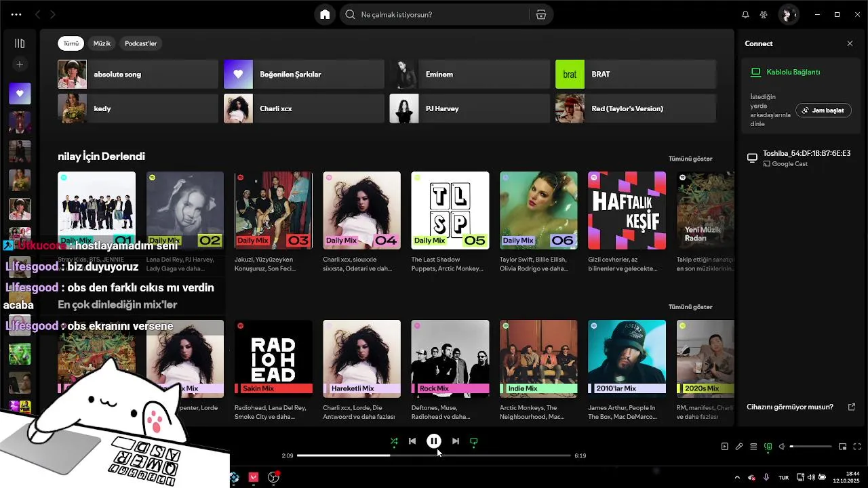This screenshot has width=868, height=488.
Task: Open Red (Taylor's Version) shortcut
Action: (x=635, y=108)
